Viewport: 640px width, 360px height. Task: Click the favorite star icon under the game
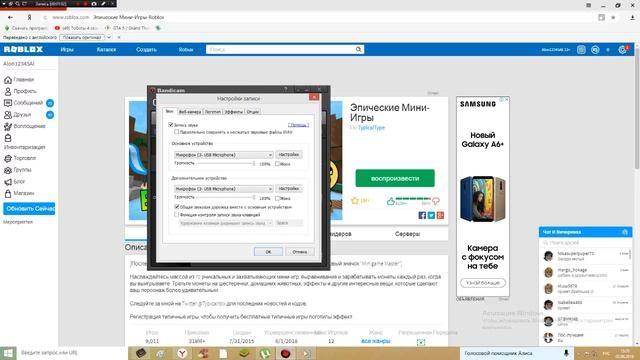[355, 200]
